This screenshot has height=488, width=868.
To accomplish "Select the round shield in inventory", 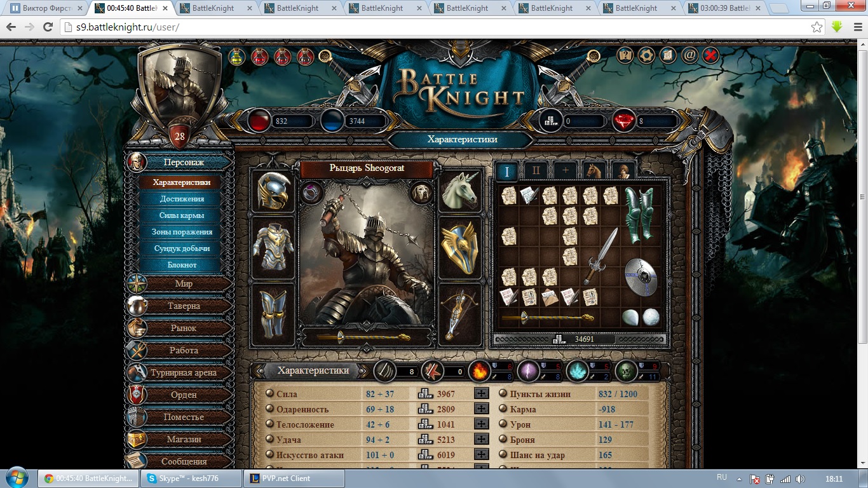I will tap(640, 276).
